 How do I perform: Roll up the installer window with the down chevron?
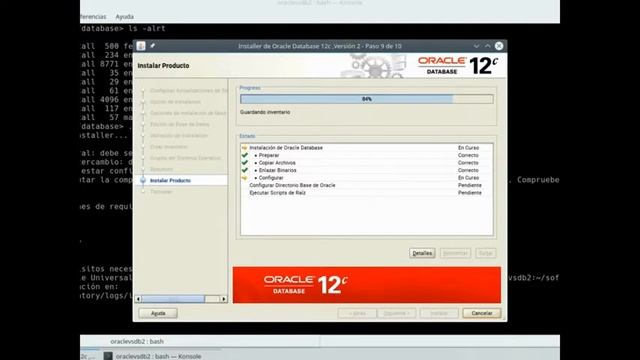(x=476, y=46)
